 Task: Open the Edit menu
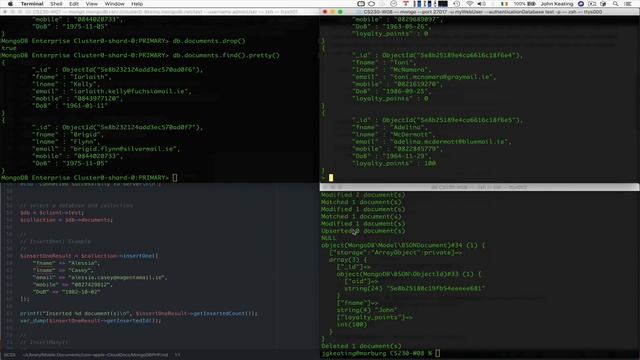74,4
